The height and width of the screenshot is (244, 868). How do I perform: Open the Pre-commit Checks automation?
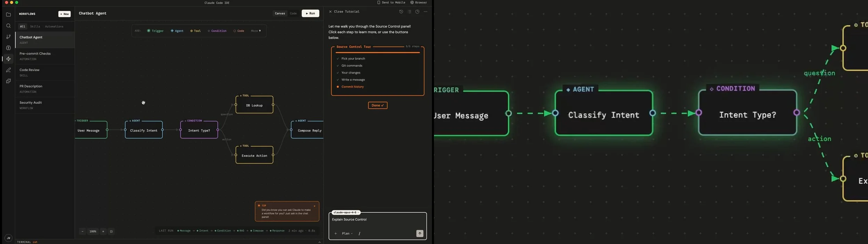pos(45,56)
